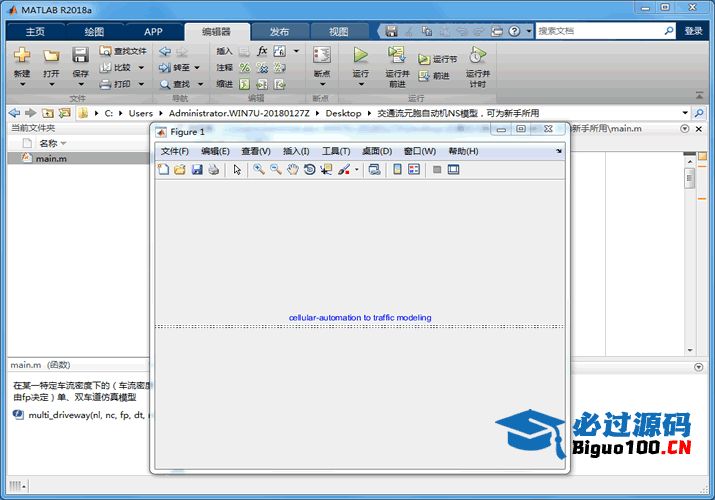
Task: Click Run Section (运行节)
Action: pyautogui.click(x=437, y=59)
